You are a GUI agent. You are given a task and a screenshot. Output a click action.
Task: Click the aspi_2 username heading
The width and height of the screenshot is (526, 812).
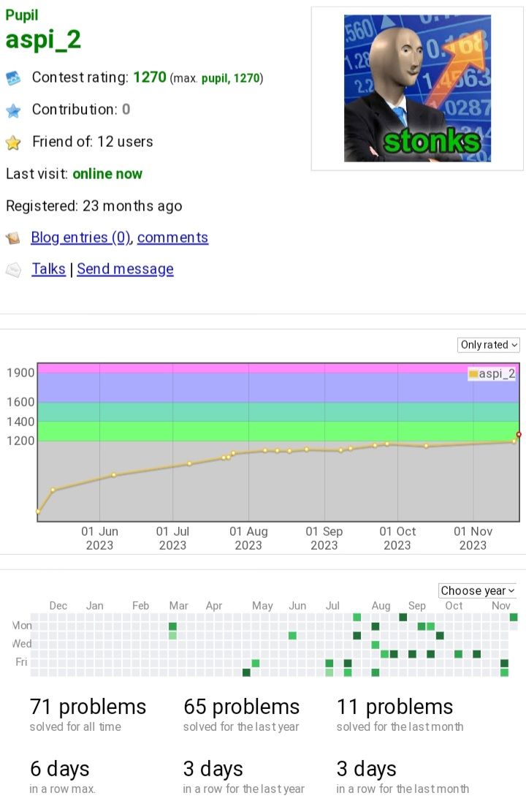[x=43, y=40]
